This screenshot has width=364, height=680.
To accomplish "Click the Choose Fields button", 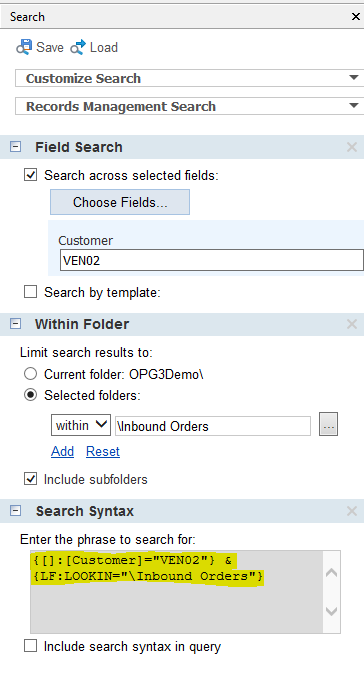I will [120, 202].
